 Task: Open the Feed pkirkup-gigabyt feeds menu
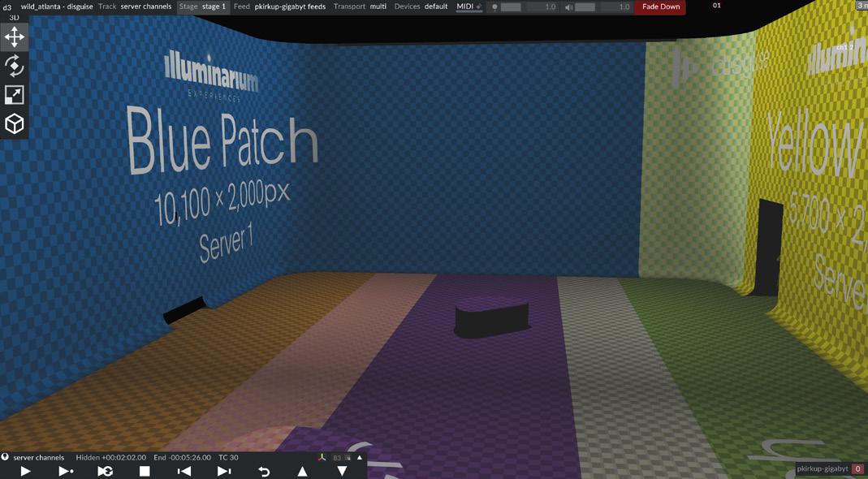(x=279, y=6)
